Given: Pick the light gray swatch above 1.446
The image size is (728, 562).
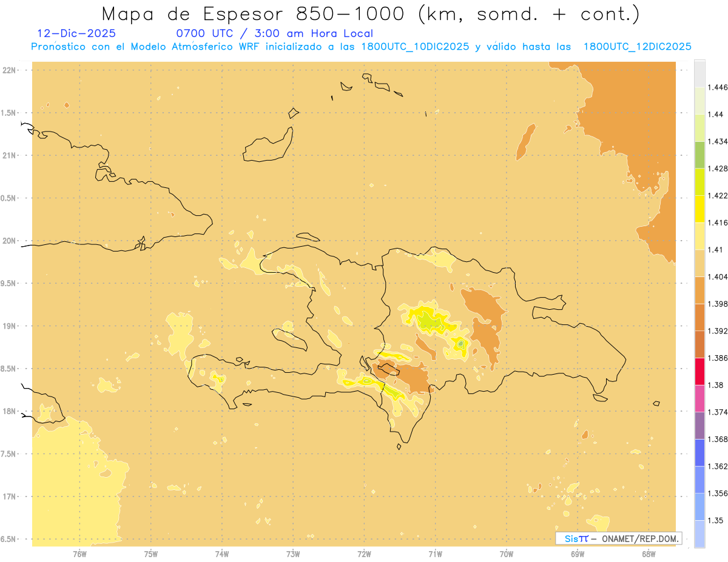Looking at the screenshot, I should 699,73.
